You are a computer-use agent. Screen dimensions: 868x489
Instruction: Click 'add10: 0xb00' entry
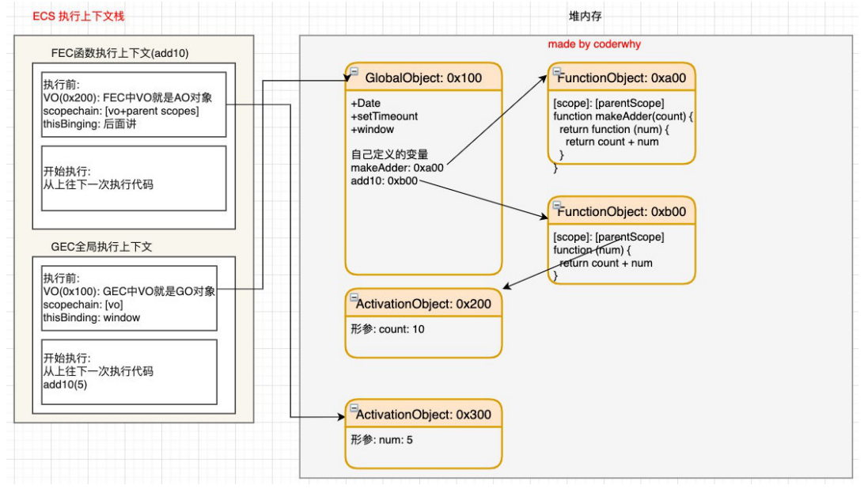click(385, 181)
